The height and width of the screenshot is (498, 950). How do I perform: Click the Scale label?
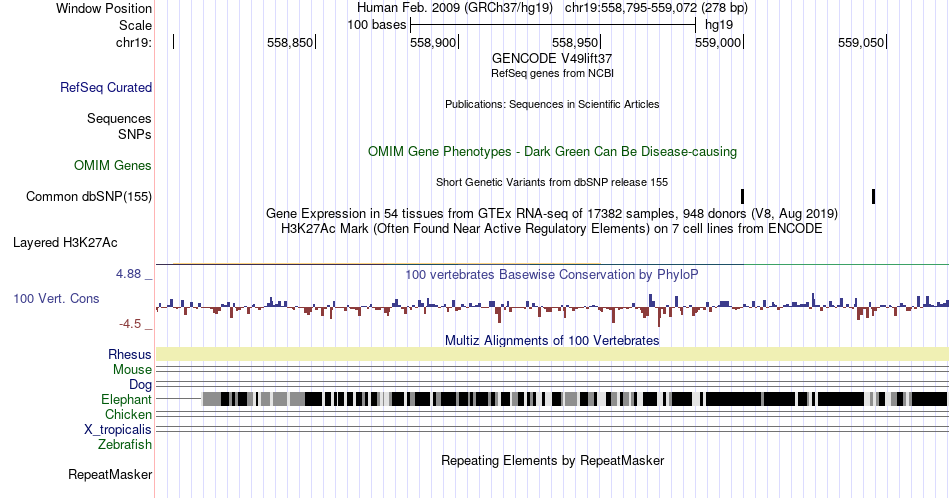click(135, 25)
